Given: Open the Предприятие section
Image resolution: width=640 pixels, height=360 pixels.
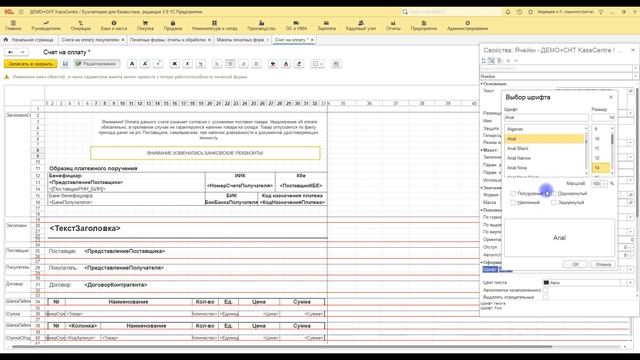Looking at the screenshot, I should click(x=424, y=25).
